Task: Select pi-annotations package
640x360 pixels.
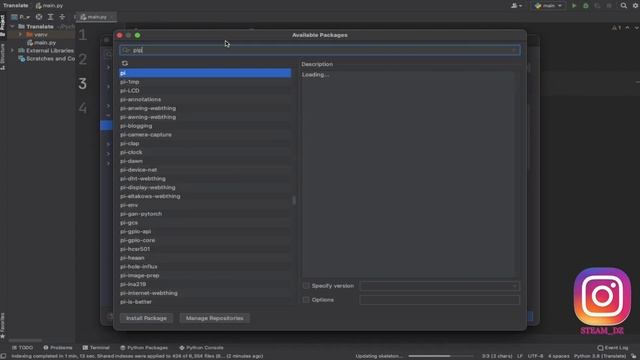Action: [x=205, y=100]
